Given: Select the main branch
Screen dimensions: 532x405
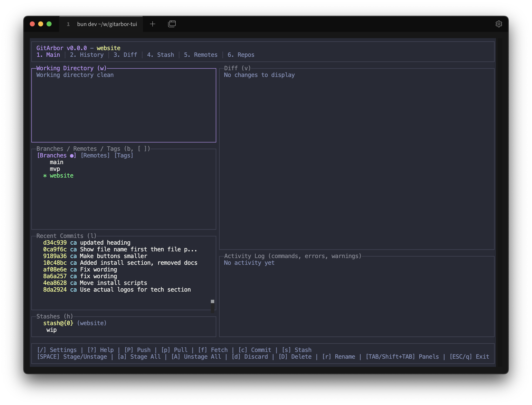Looking at the screenshot, I should [x=56, y=162].
